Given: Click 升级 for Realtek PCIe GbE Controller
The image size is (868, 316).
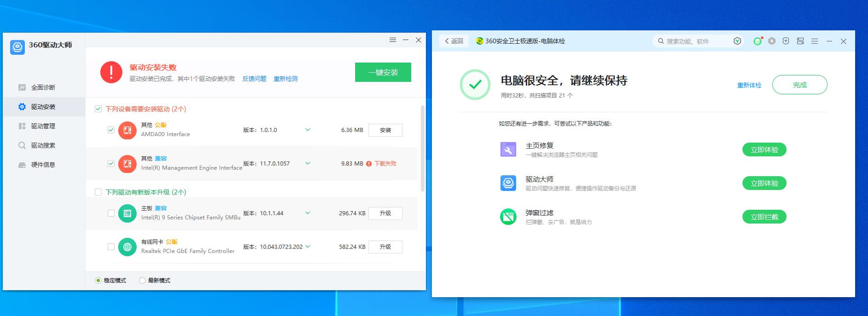Looking at the screenshot, I should coord(385,247).
